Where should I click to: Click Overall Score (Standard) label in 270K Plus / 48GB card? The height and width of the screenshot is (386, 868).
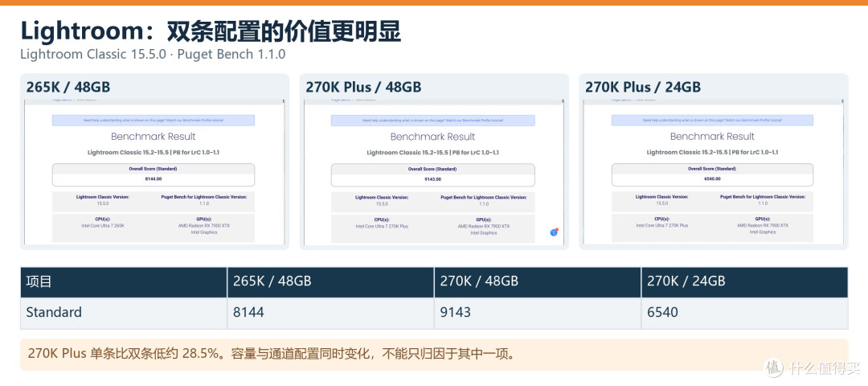click(x=433, y=168)
